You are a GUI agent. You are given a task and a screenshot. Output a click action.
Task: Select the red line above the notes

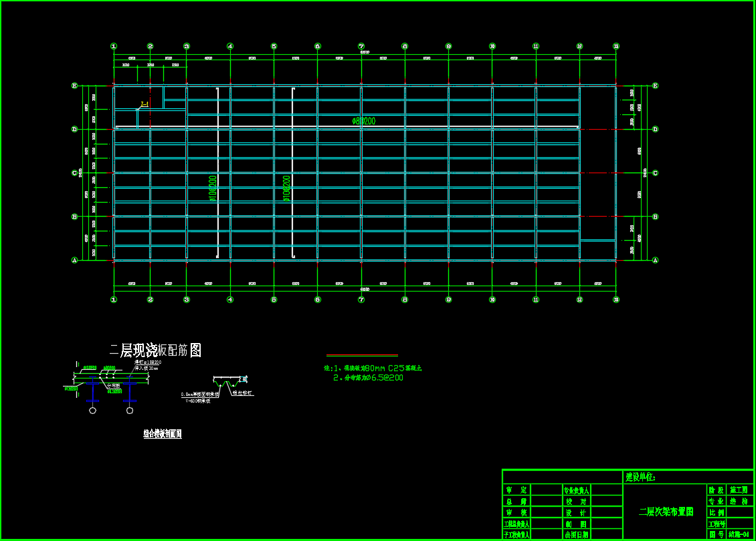pos(362,355)
